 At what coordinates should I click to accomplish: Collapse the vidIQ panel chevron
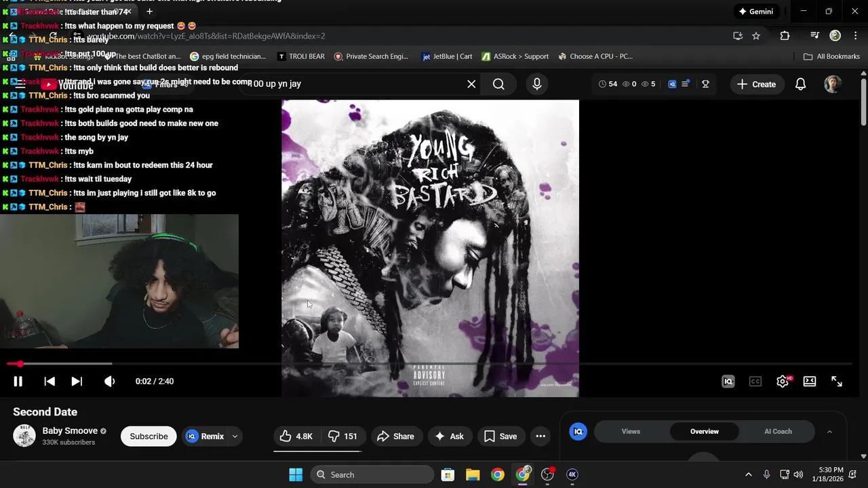(829, 432)
